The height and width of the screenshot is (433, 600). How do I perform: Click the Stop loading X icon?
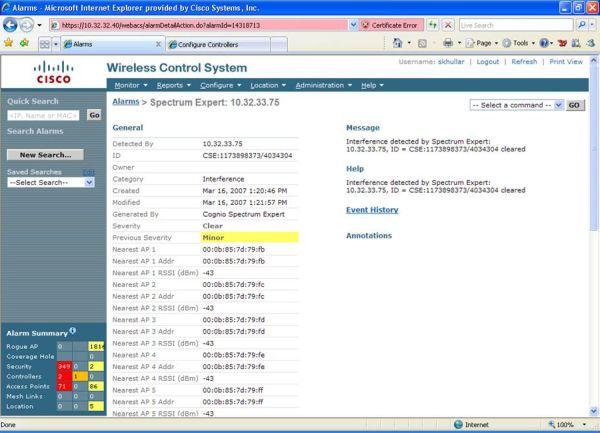pos(448,25)
